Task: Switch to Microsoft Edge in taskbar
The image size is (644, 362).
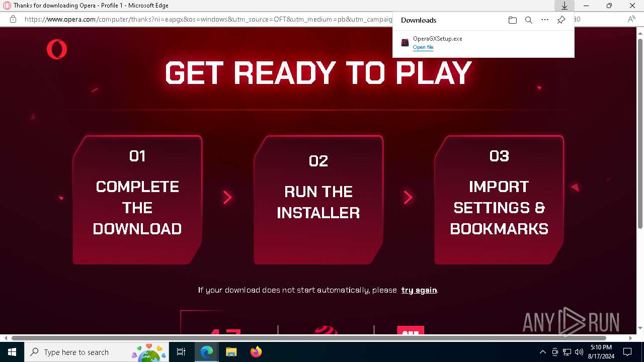Action: (x=207, y=352)
